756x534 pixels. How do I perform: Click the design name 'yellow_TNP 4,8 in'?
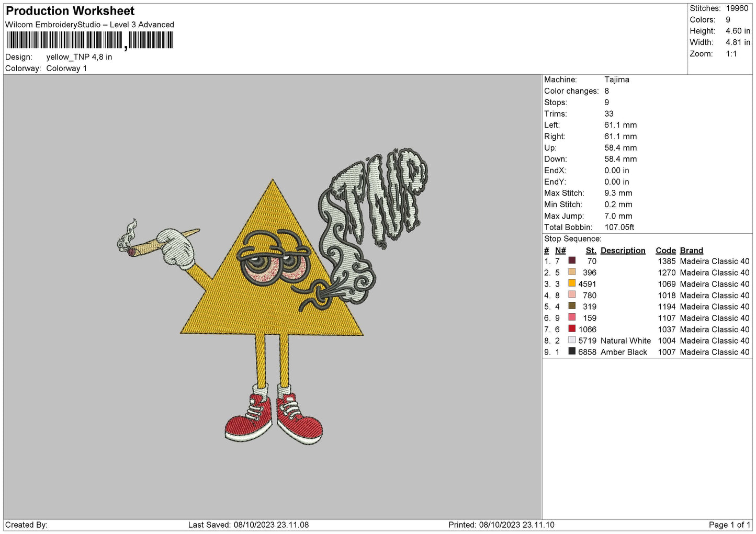pos(79,57)
